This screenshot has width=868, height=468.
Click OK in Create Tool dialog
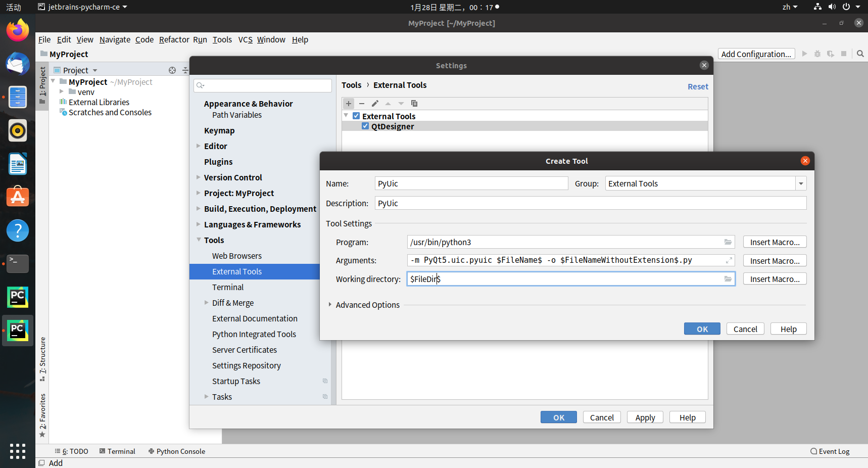pyautogui.click(x=702, y=329)
